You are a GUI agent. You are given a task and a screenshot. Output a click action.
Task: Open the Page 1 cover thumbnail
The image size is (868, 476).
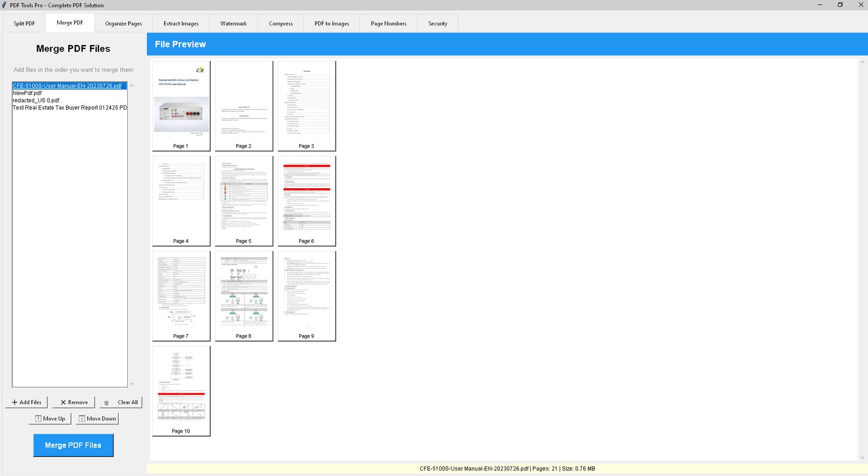tap(181, 106)
